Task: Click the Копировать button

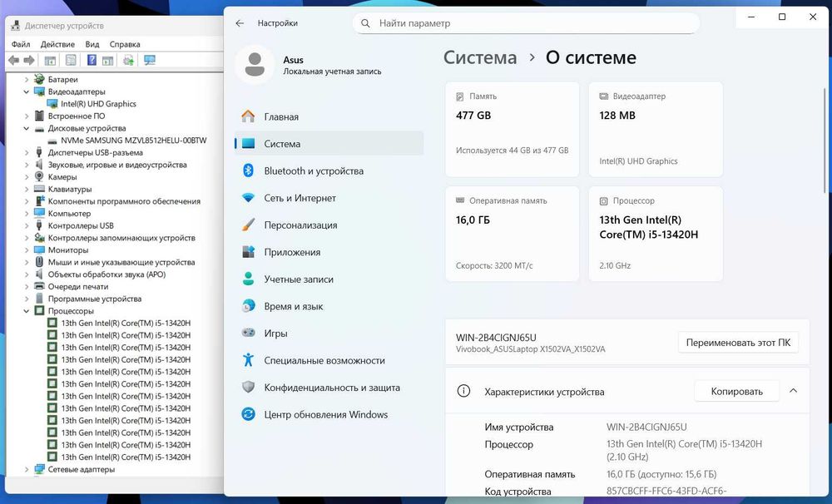Action: coord(736,392)
